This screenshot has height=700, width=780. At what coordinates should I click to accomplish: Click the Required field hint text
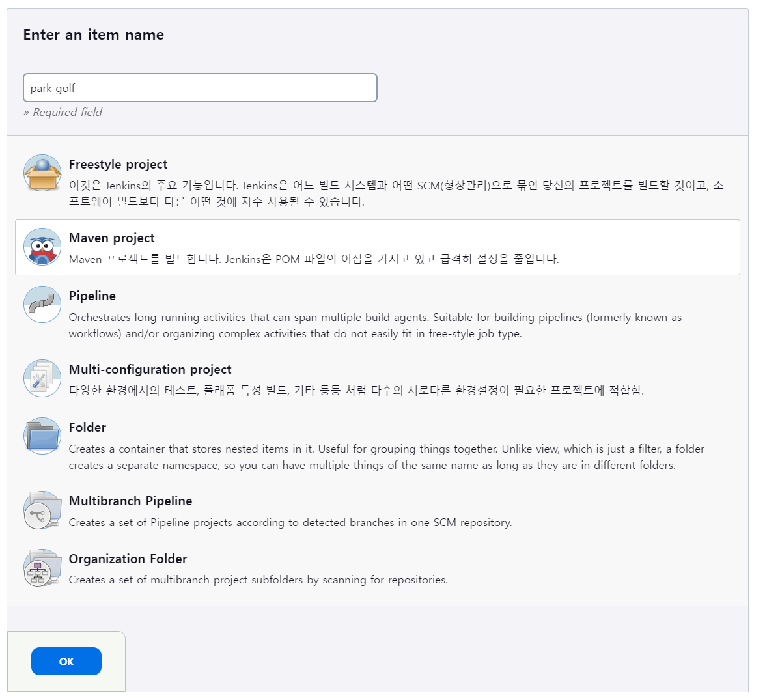pyautogui.click(x=63, y=112)
